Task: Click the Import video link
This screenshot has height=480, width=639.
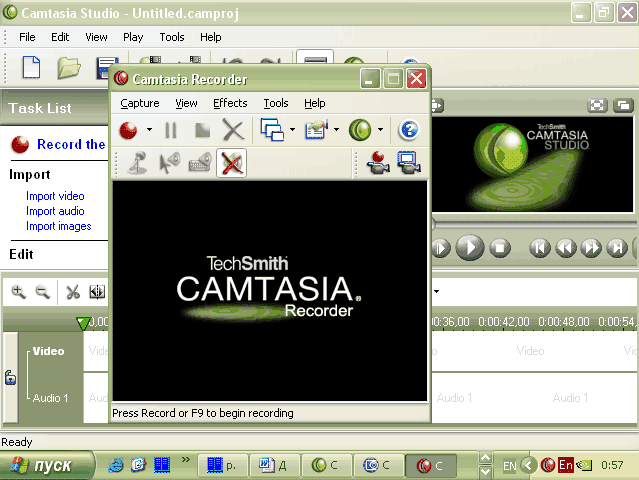Action: click(55, 196)
